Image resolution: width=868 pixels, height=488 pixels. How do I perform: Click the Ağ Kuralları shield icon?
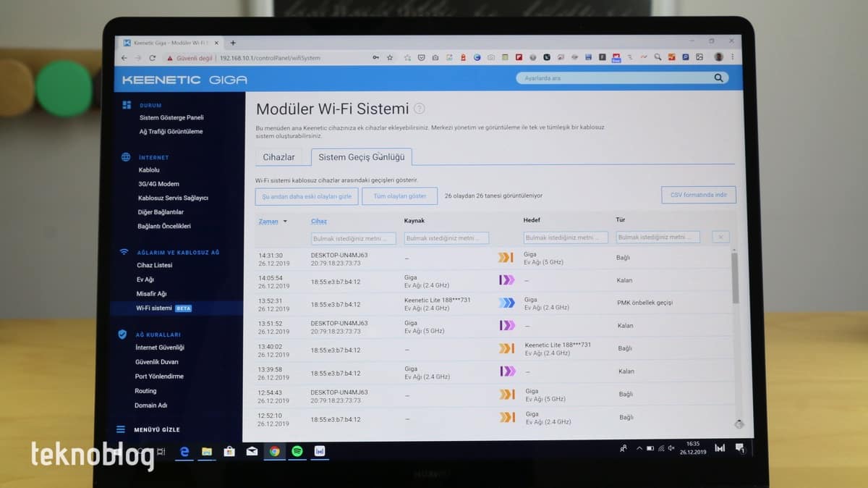[x=122, y=335]
